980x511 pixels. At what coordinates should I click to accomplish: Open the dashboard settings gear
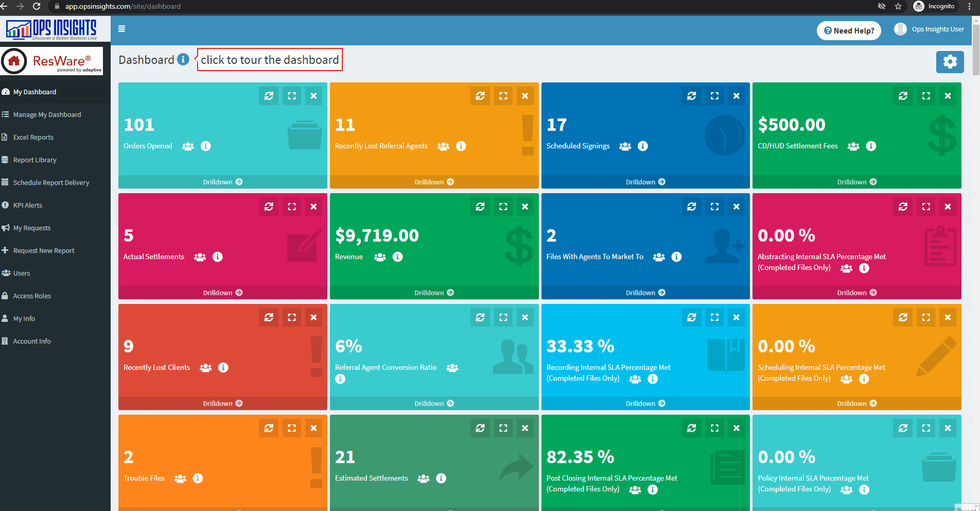[950, 61]
